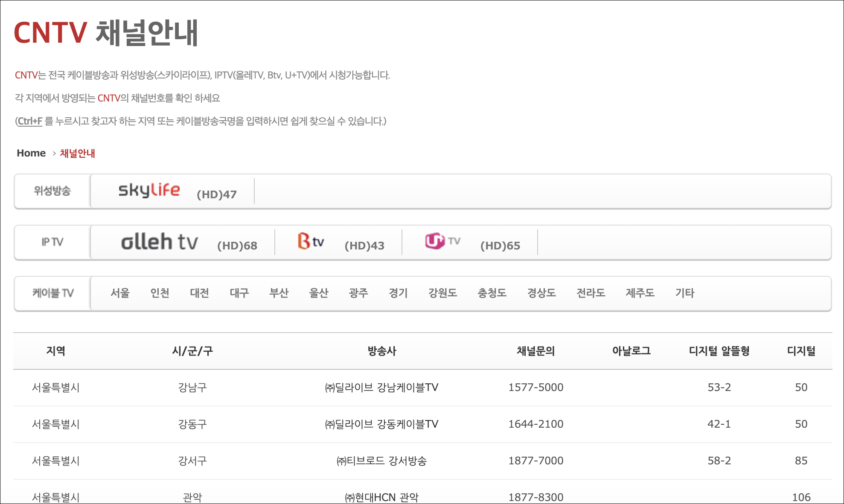
Task: Click the 42-1 channel value
Action: tap(719, 424)
